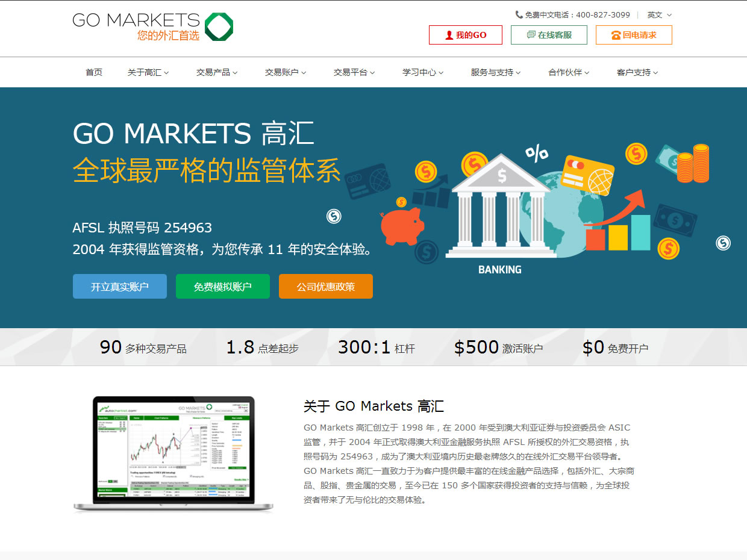Open 在线客服 live chat
This screenshot has width=747, height=560.
click(549, 35)
